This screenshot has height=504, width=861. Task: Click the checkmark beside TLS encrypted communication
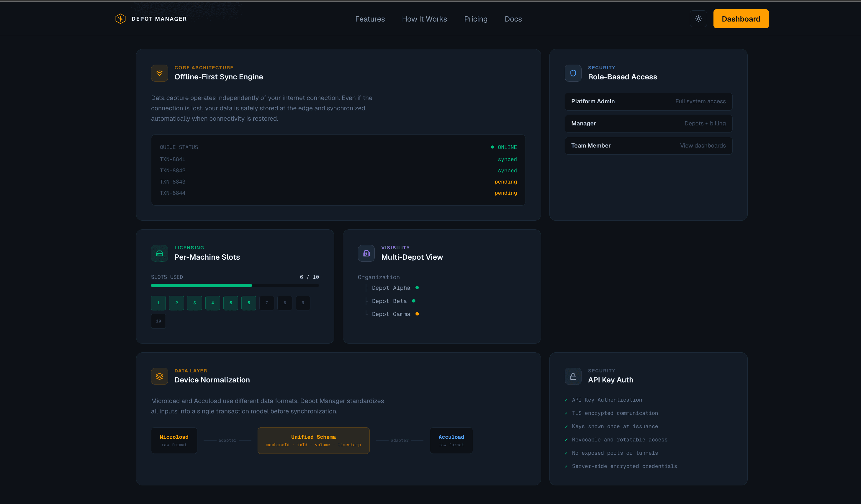pos(566,413)
